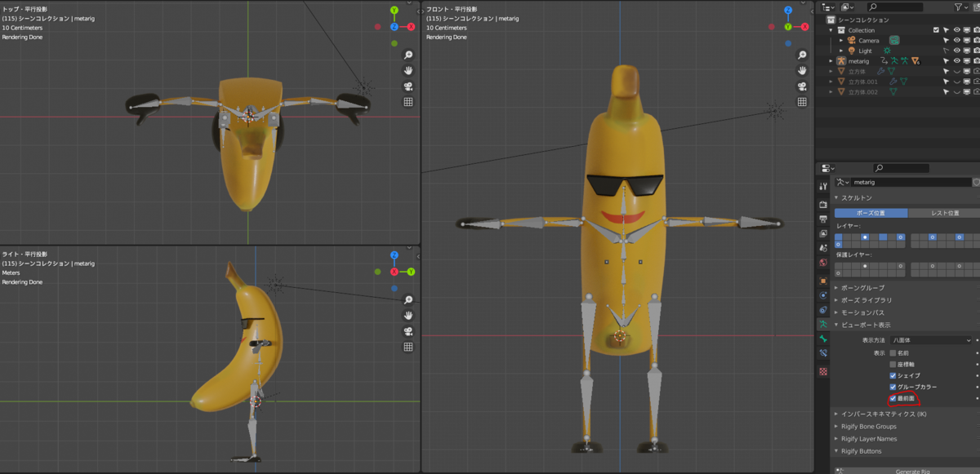Uncheck Collection exclude-from-view-layer checkbox
This screenshot has height=474, width=980.
pos(937,30)
